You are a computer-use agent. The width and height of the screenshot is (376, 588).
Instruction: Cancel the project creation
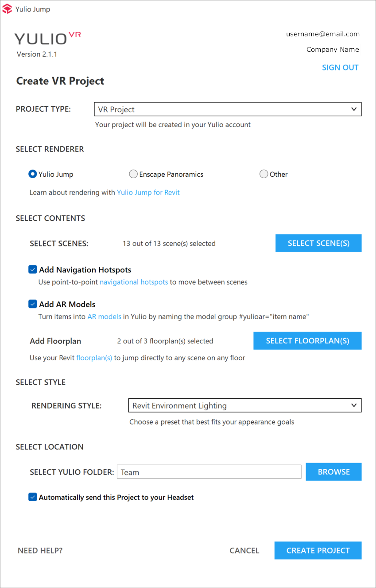pyautogui.click(x=244, y=550)
